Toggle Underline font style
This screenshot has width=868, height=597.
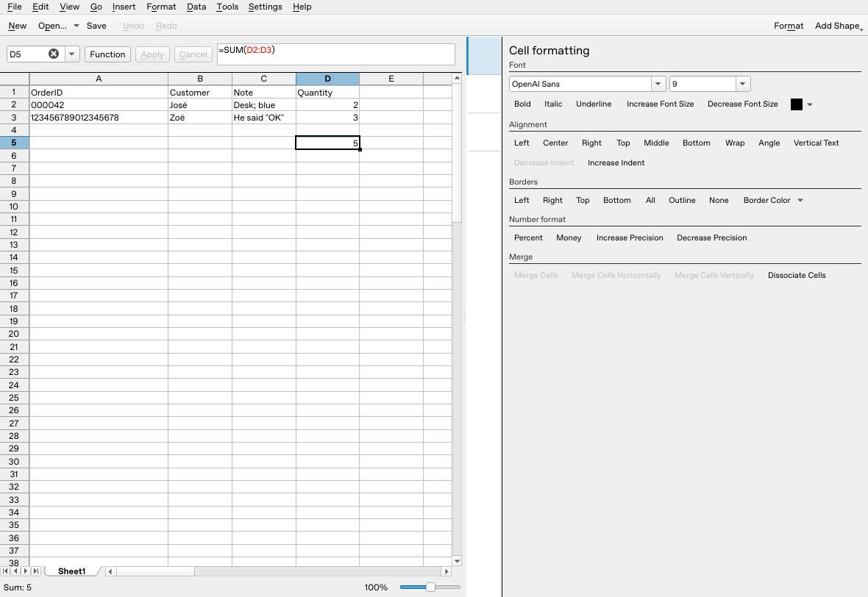tap(594, 104)
